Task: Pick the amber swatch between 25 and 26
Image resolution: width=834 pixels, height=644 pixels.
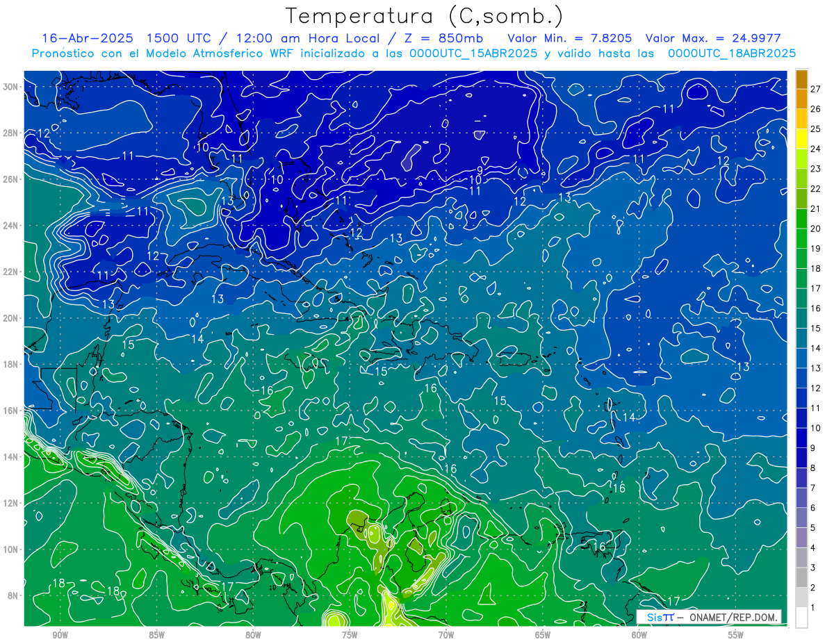Action: 801,119
